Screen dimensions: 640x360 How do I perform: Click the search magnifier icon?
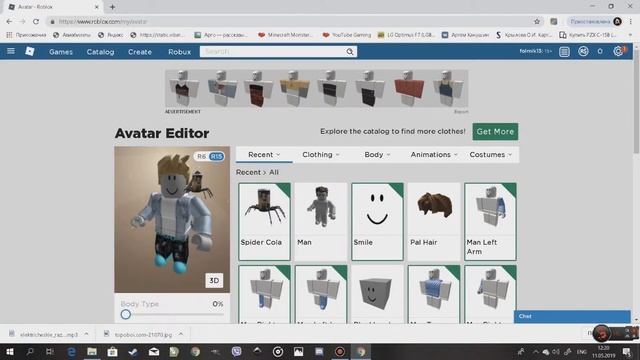pos(350,51)
